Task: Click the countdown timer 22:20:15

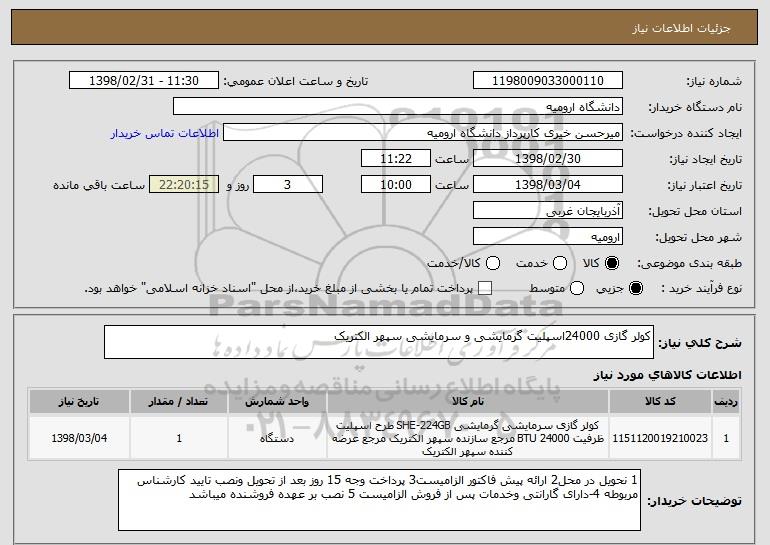Action: pos(184,185)
